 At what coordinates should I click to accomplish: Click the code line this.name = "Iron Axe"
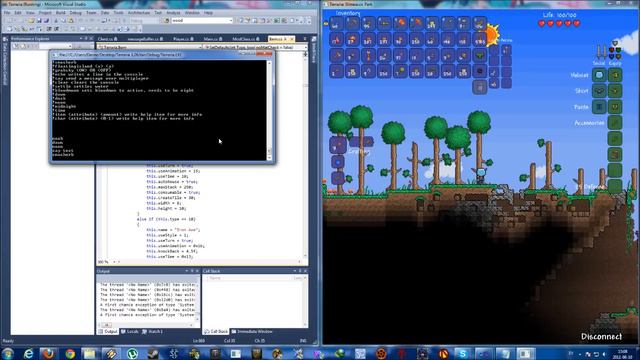pos(173,230)
